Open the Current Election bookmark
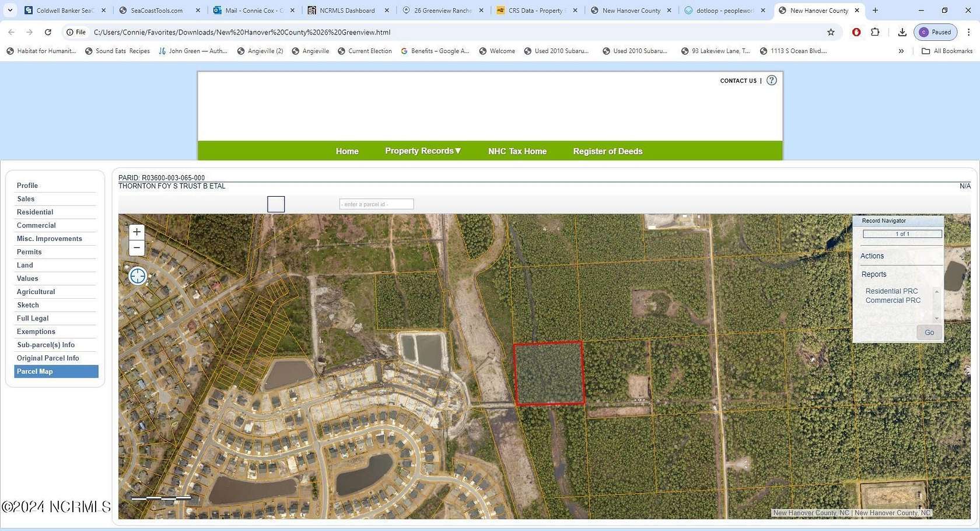The width and height of the screenshot is (980, 531). click(x=365, y=51)
